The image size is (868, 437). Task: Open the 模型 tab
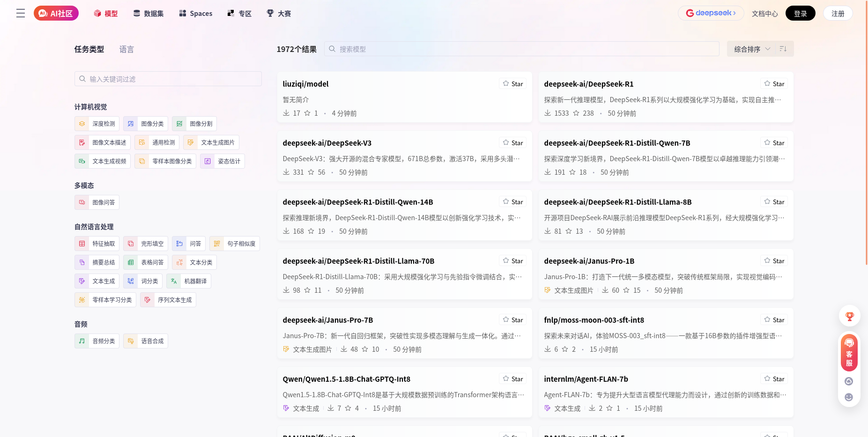pyautogui.click(x=106, y=14)
